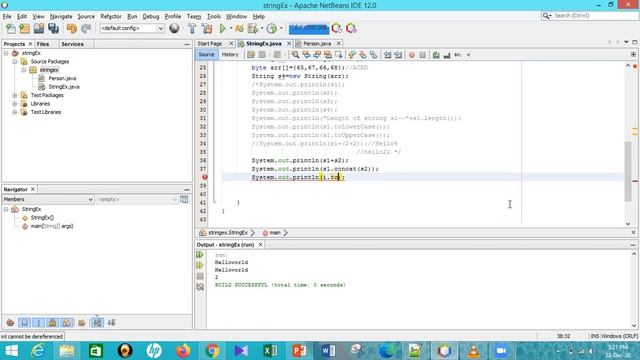Viewport: 640px width, 360px height.
Task: Click the Build Project hammer icon
Action: point(192,29)
